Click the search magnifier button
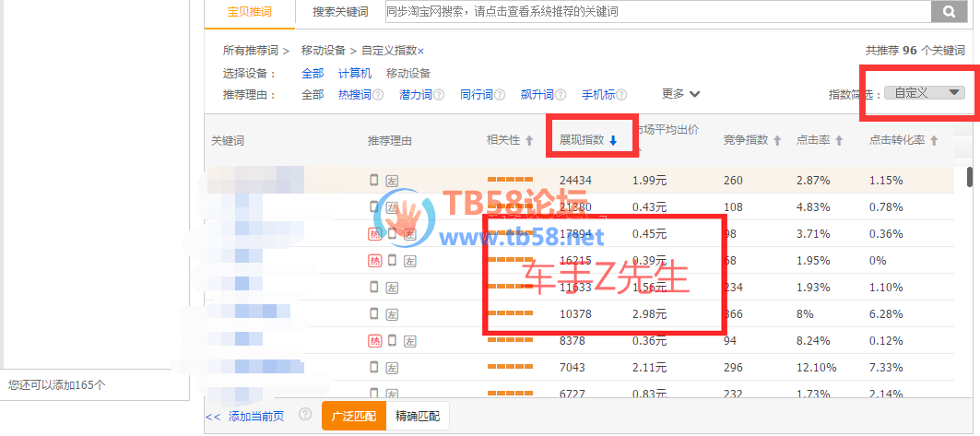The width and height of the screenshot is (980, 436). 948,11
